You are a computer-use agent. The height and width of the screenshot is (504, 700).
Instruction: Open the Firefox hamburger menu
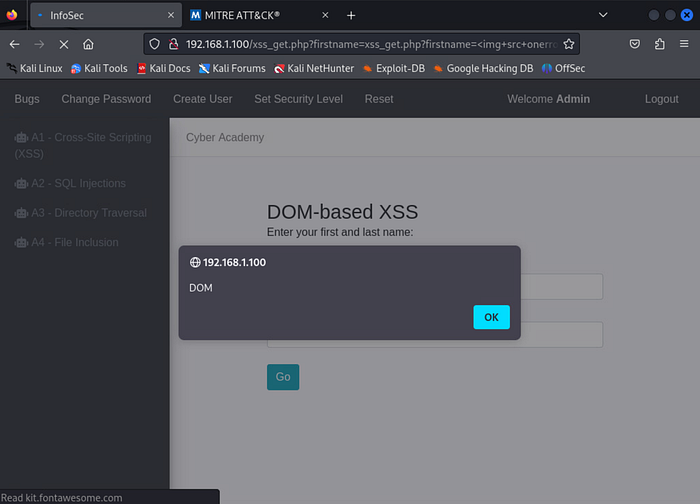tap(684, 44)
